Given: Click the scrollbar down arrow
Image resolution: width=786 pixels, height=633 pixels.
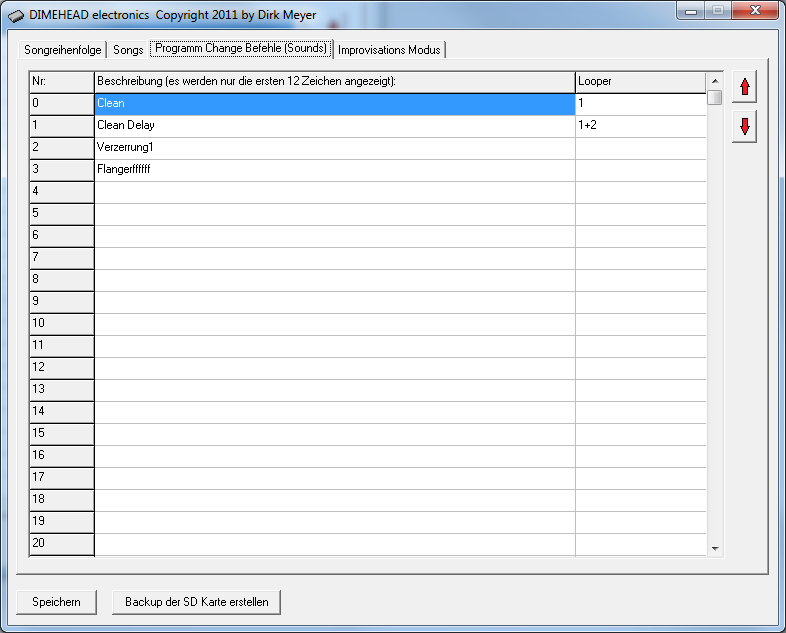Looking at the screenshot, I should coord(715,549).
